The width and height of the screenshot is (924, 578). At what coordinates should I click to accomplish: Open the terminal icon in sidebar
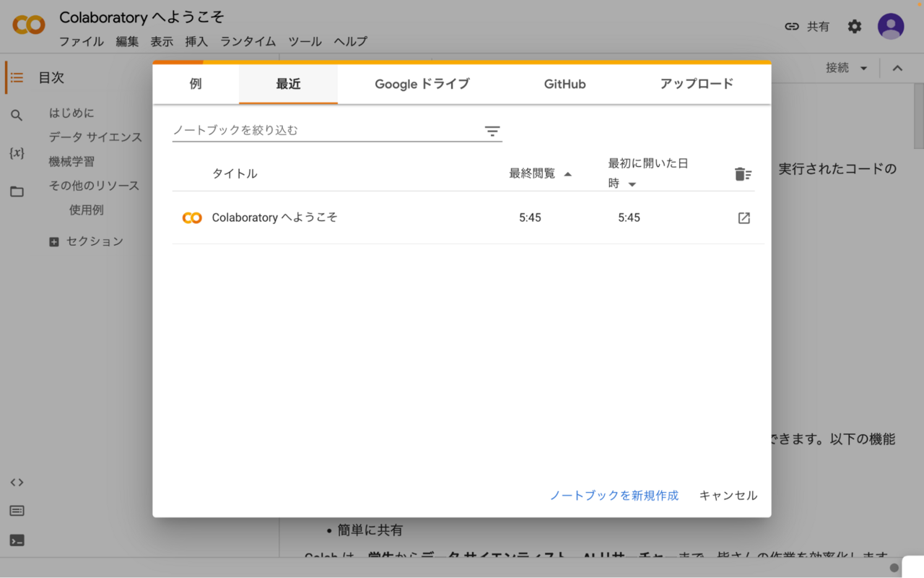pos(17,540)
